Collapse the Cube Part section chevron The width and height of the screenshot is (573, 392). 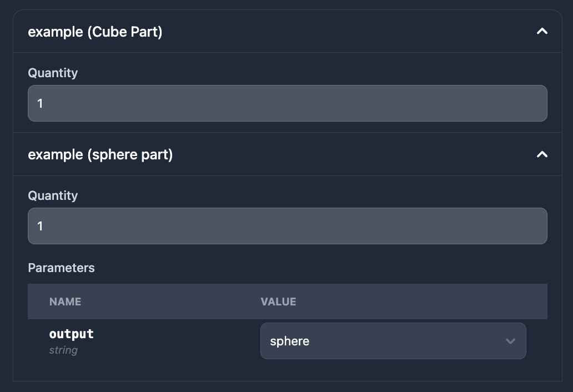point(542,32)
